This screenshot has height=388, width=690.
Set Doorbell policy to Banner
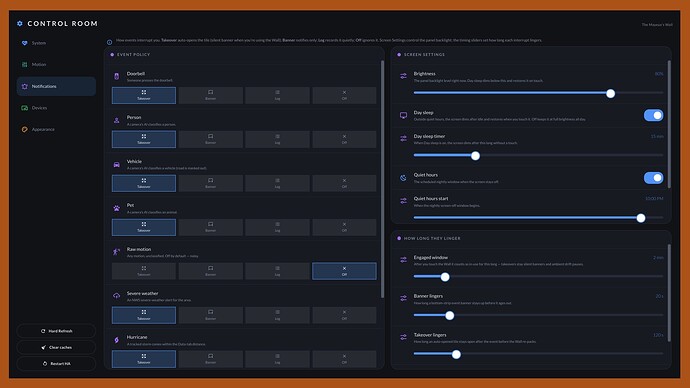click(x=211, y=95)
